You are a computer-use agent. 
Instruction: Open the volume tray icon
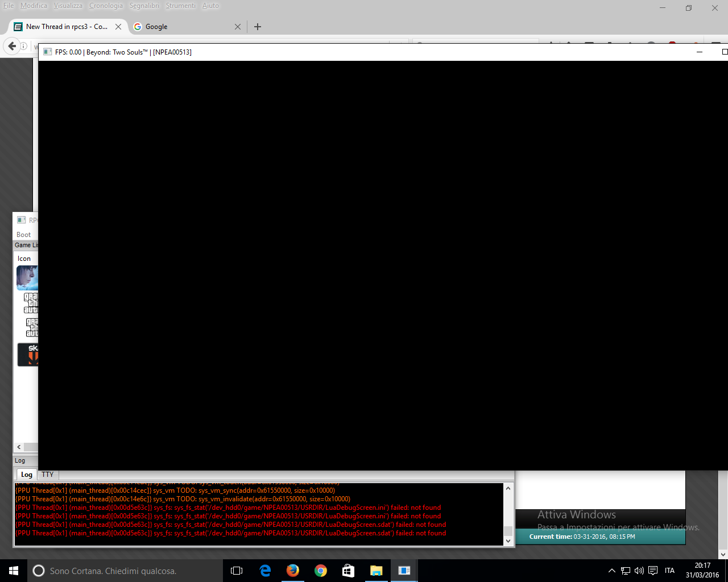[639, 571]
